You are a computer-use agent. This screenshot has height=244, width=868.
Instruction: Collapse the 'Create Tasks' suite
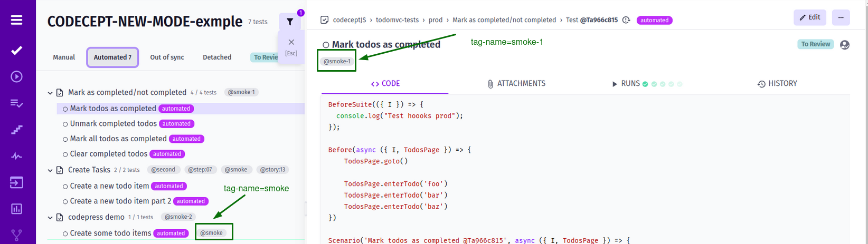tap(50, 170)
